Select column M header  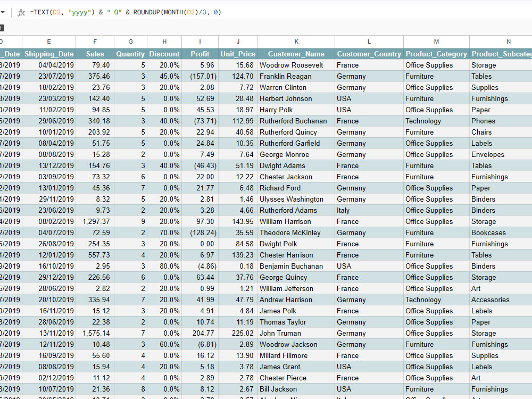click(x=436, y=41)
